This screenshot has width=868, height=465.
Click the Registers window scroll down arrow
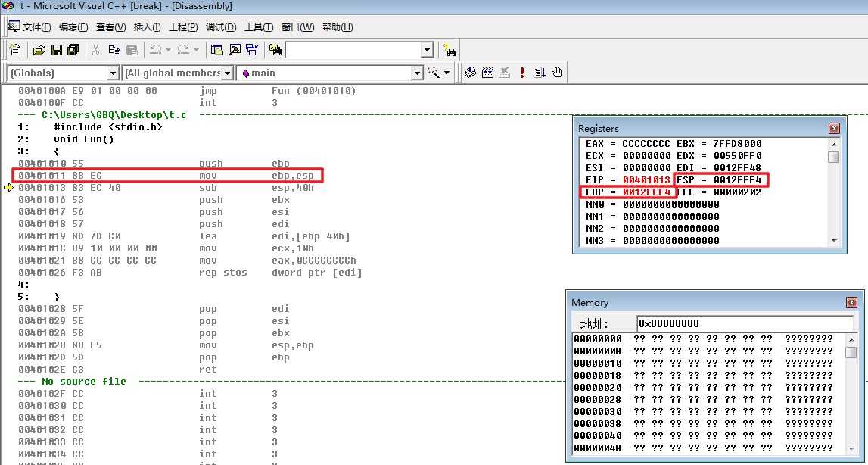click(x=834, y=241)
